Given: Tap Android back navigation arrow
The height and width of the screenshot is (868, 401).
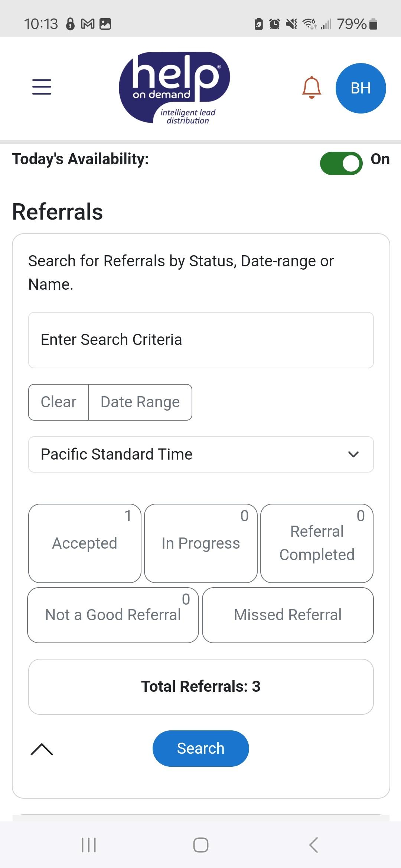Looking at the screenshot, I should pos(313,845).
